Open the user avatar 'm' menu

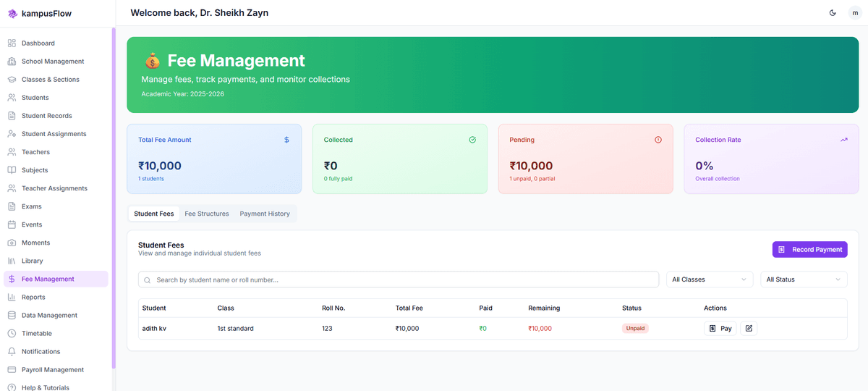point(854,13)
